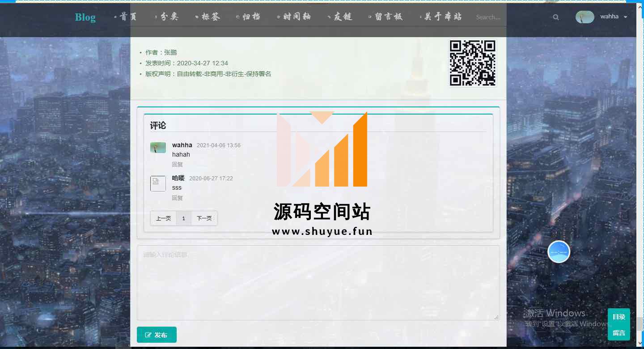Click the hahah comment text
This screenshot has height=349, width=644.
pyautogui.click(x=181, y=154)
